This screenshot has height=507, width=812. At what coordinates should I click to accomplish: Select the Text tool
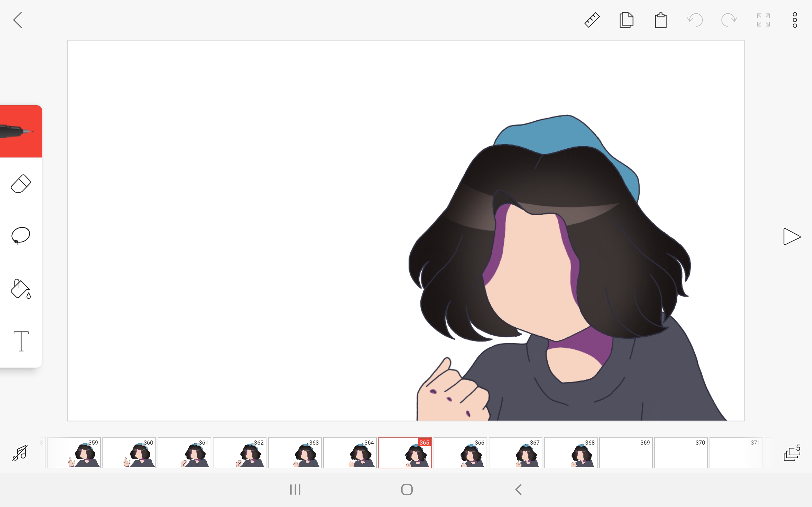click(x=21, y=341)
